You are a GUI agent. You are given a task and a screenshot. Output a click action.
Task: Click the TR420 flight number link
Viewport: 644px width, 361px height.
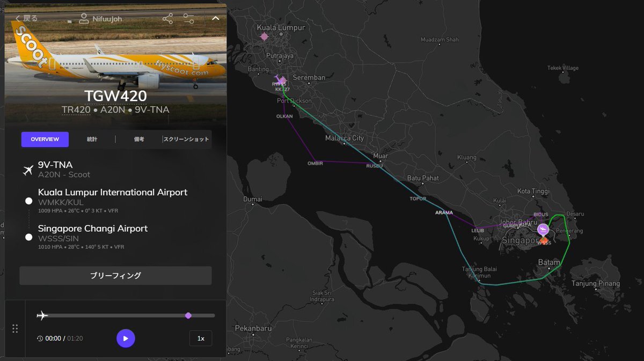[x=76, y=110]
